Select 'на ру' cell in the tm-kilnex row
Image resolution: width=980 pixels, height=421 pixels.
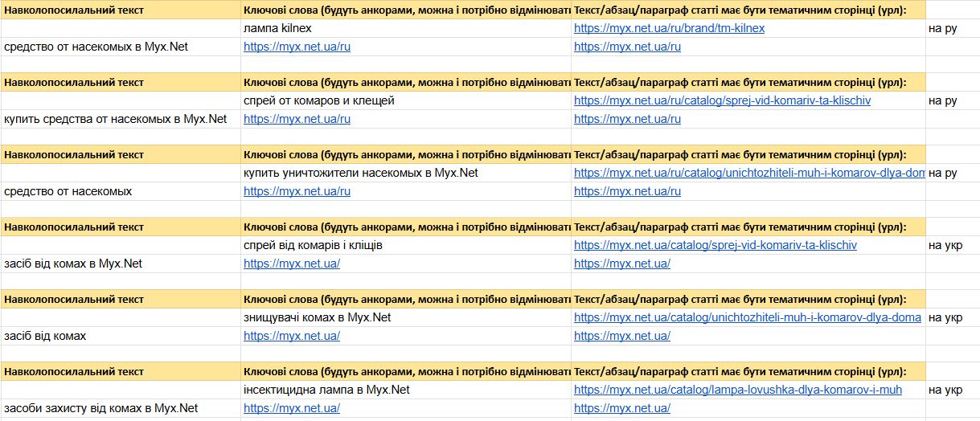[953, 28]
